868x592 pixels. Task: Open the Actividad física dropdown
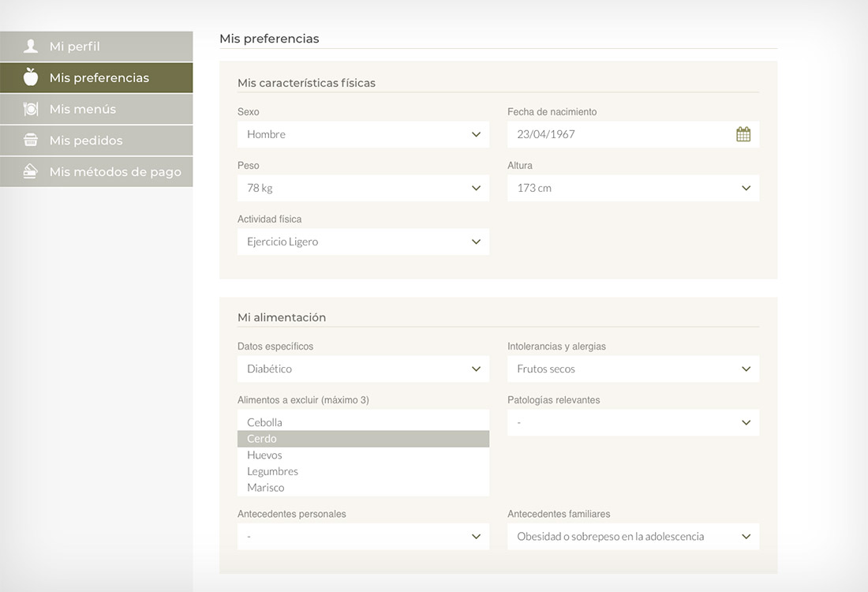click(x=363, y=242)
